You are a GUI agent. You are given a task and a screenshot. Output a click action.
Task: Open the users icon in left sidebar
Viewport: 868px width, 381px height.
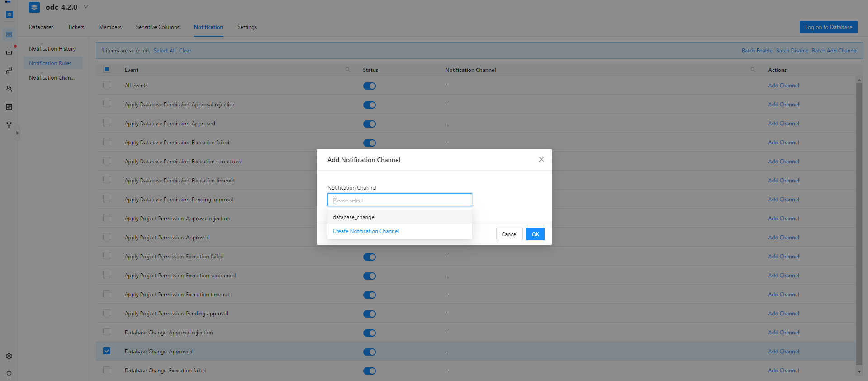9,89
